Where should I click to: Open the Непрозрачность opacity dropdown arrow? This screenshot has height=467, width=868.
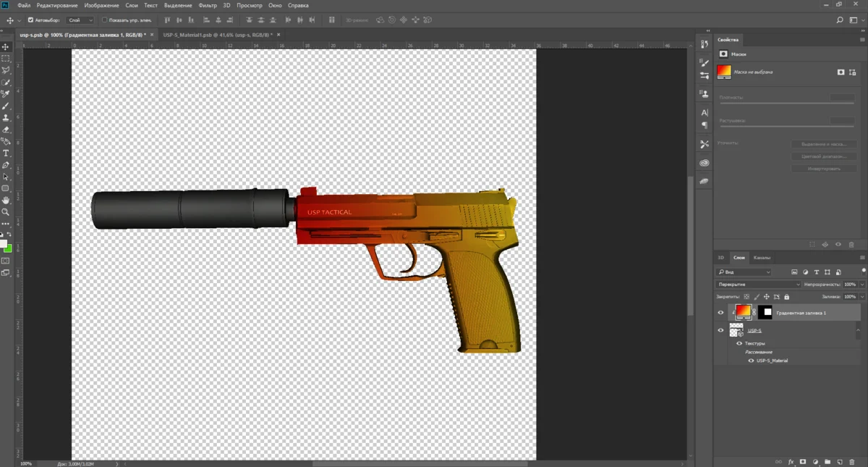(x=862, y=285)
